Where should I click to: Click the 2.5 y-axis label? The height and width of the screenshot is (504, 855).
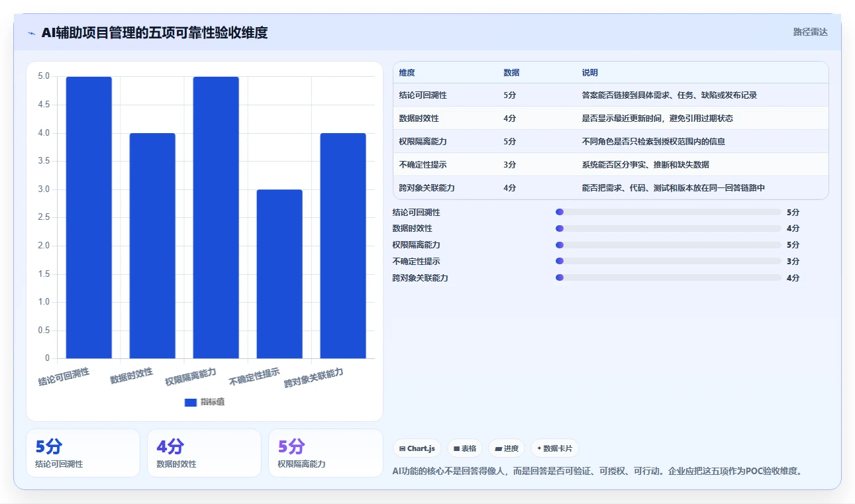pos(43,217)
